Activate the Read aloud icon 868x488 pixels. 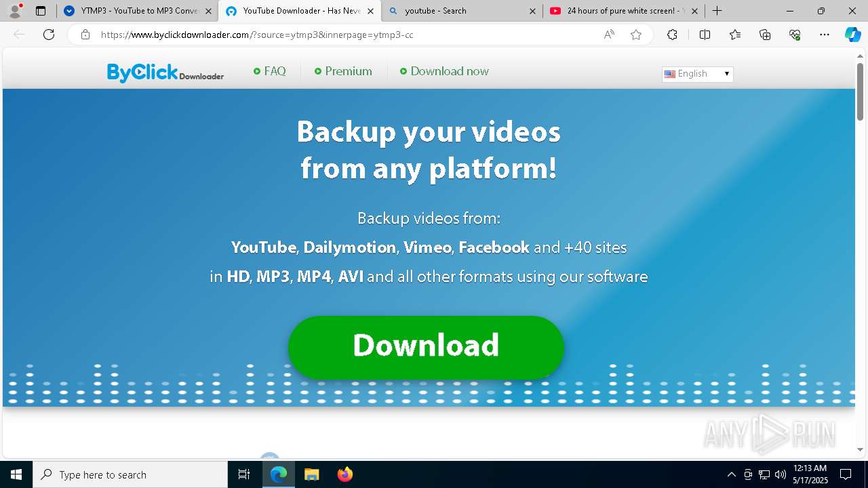[609, 35]
